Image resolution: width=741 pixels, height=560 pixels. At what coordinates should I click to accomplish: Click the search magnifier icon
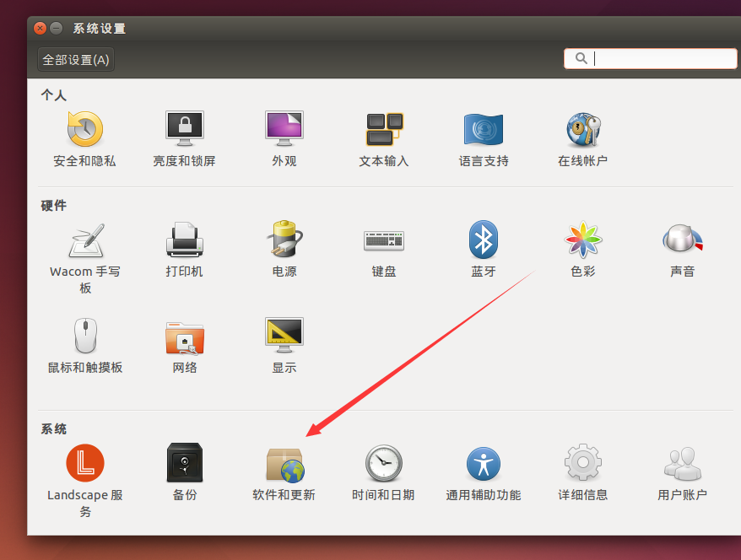(581, 58)
